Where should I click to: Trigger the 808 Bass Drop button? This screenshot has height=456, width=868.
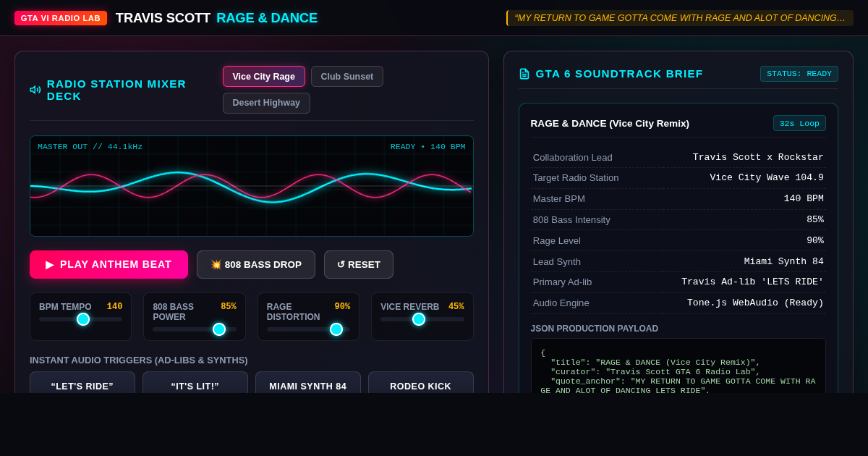(x=256, y=265)
